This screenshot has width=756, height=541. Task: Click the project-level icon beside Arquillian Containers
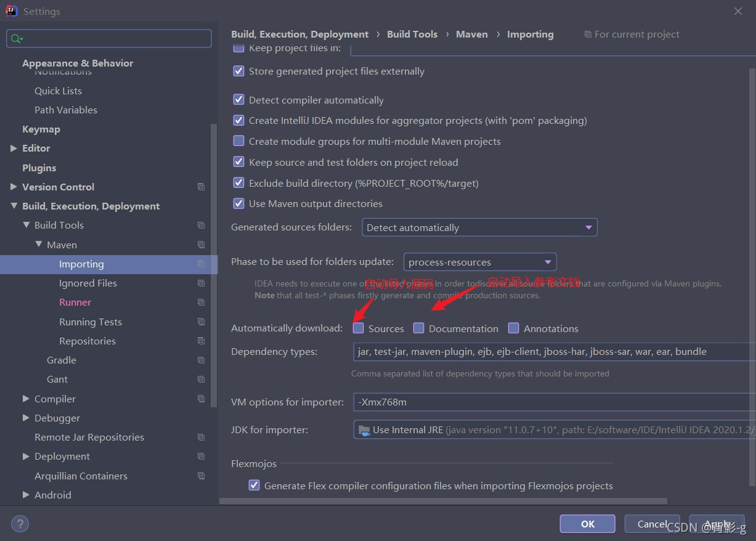click(201, 476)
